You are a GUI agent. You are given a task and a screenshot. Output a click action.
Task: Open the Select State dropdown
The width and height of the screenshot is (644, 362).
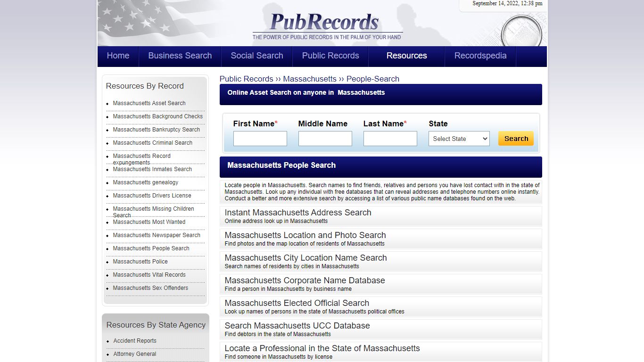tap(459, 139)
